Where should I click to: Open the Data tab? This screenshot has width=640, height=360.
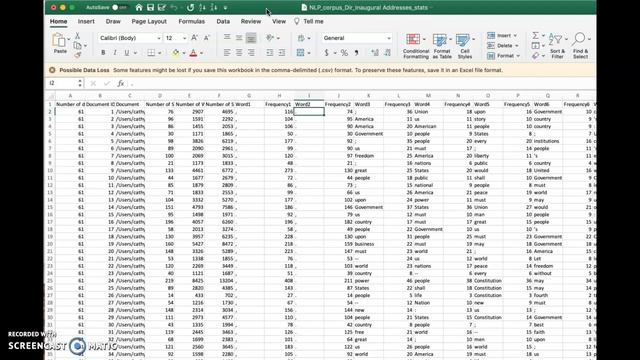pos(223,21)
